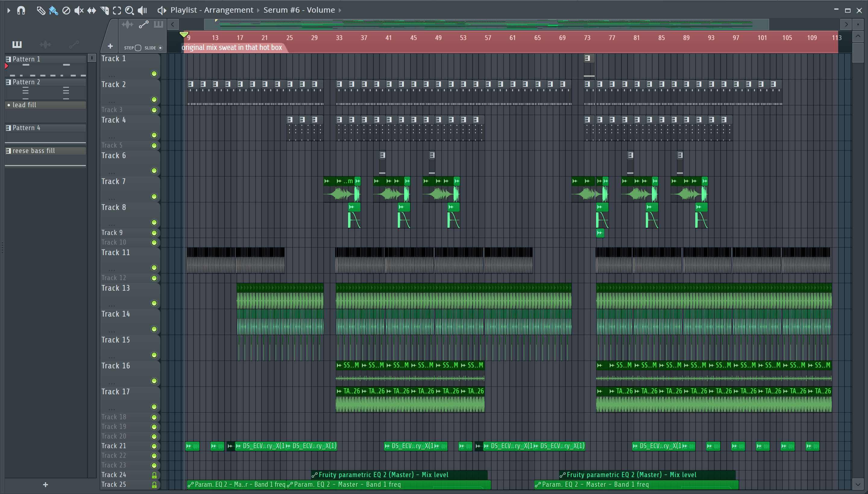Select the Slip tool
The width and height of the screenshot is (868, 494).
coord(92,11)
